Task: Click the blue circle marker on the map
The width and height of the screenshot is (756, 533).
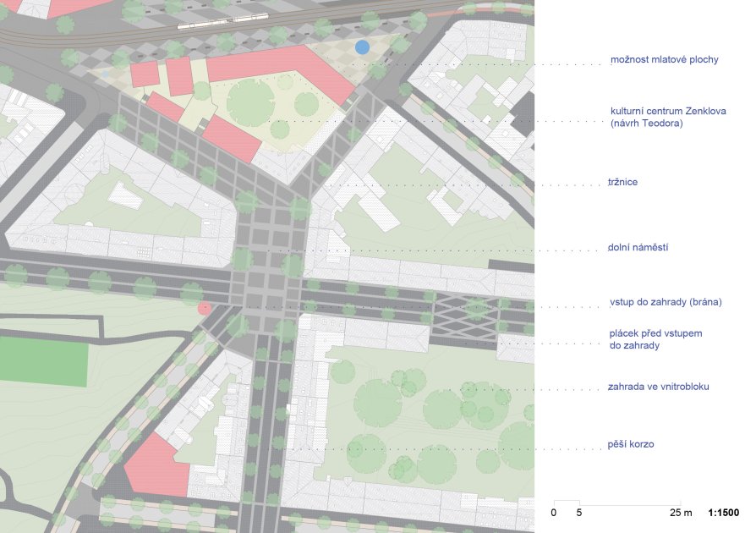Action: click(362, 47)
